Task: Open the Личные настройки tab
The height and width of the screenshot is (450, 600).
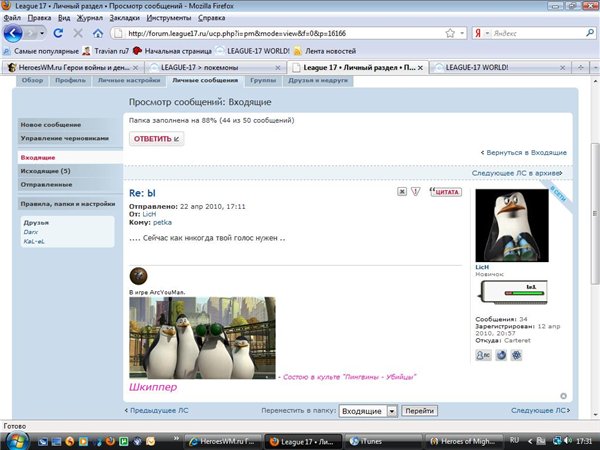Action: pos(129,80)
